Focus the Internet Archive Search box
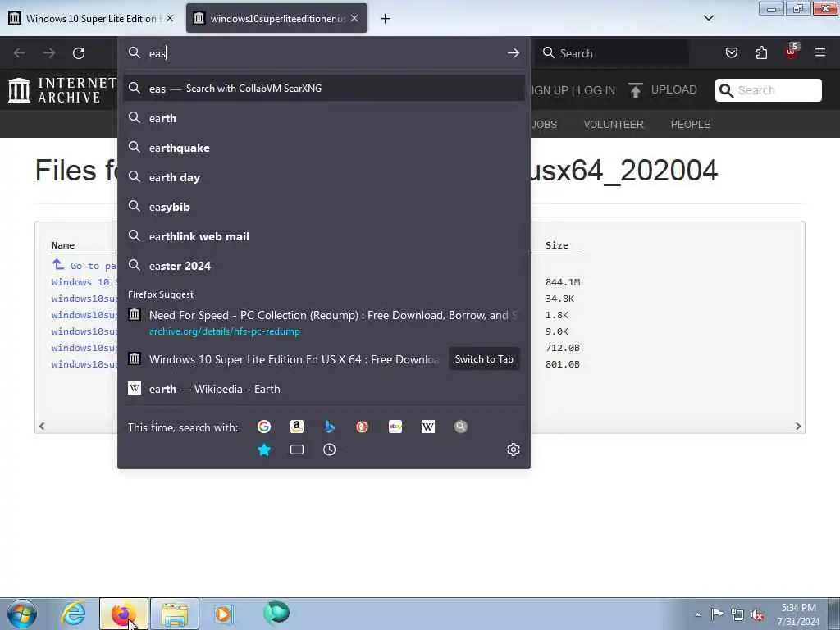840x630 pixels. click(768, 90)
